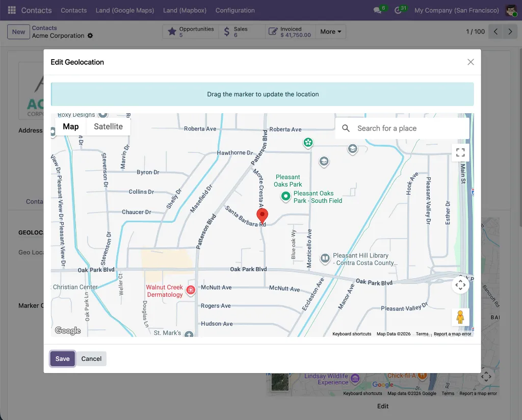Open the Land (Google Maps) menu
This screenshot has height=420, width=522.
[x=125, y=10]
